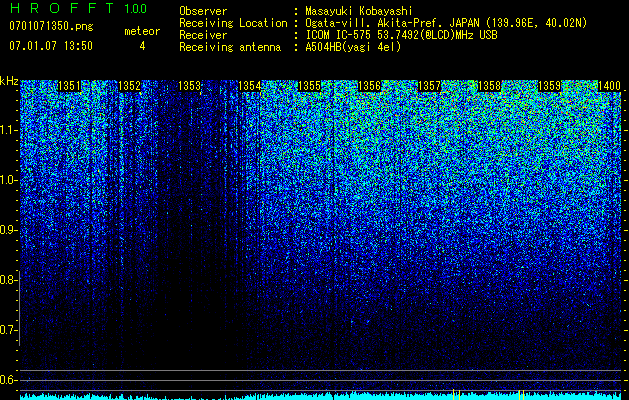Click the file name 0701071350.png
Screen dimensions: 629x400
point(51,26)
